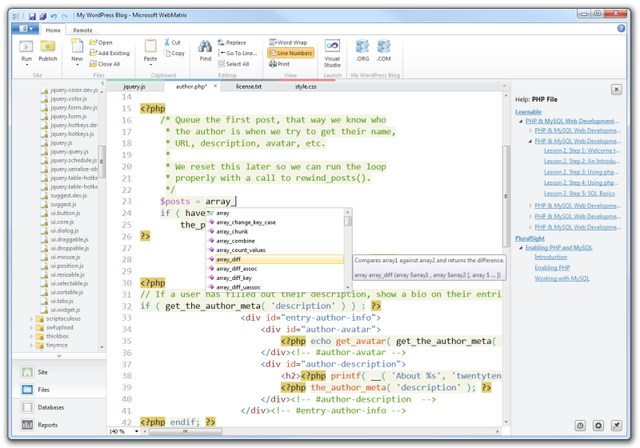The height and width of the screenshot is (448, 640).
Task: Open the license.txt editor tab
Action: point(249,86)
